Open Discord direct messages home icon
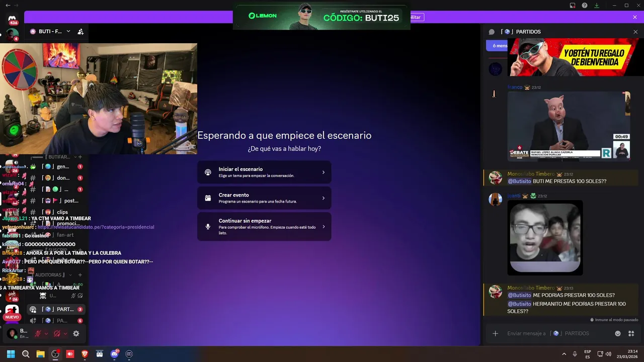Screen dimensions: 644x362 coord(13,19)
